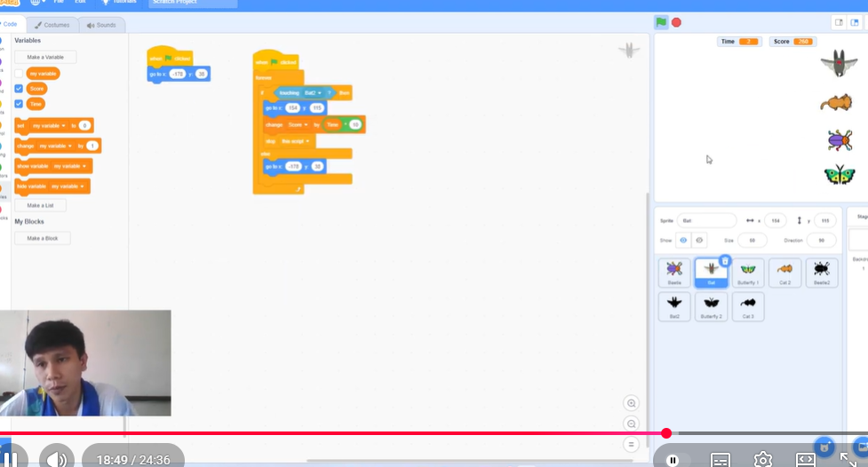Delete the Bat sprite with the trash icon
This screenshot has width=868, height=467.
pyautogui.click(x=725, y=261)
